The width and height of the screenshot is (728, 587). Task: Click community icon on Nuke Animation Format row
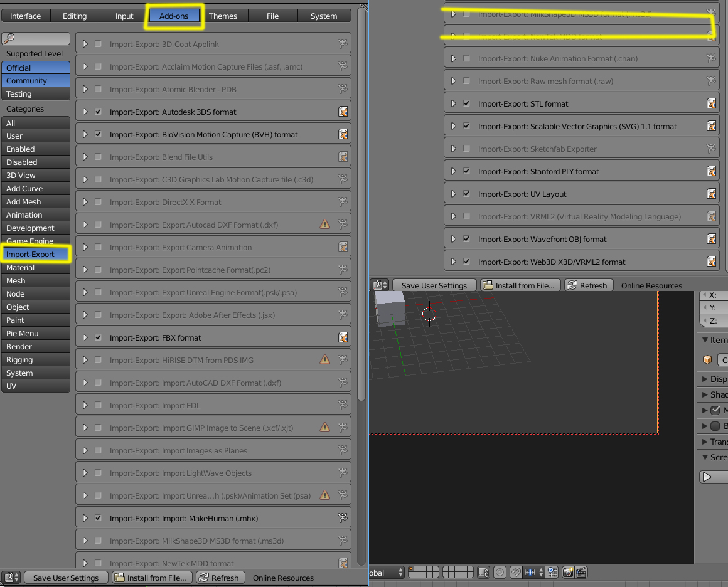point(711,58)
